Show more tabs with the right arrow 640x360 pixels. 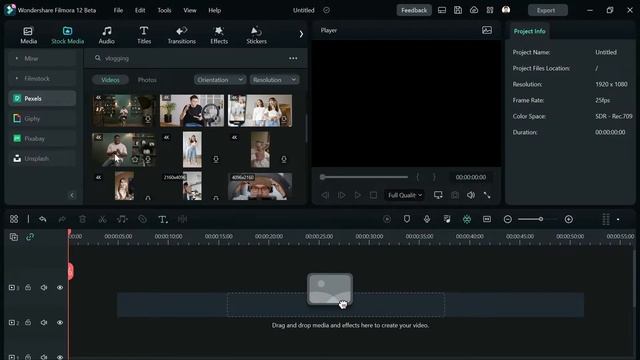pyautogui.click(x=301, y=34)
